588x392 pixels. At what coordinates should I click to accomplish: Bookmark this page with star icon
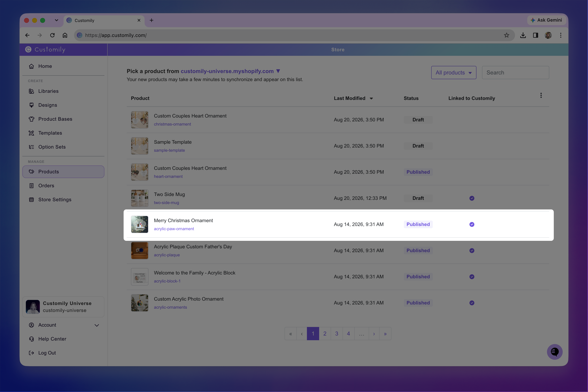point(507,35)
